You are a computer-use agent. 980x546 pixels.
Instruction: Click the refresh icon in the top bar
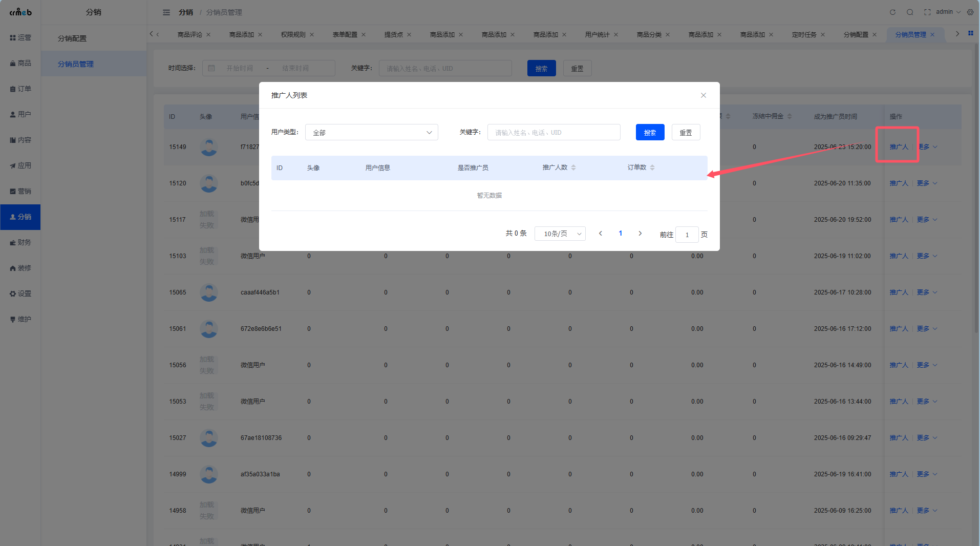click(x=892, y=12)
